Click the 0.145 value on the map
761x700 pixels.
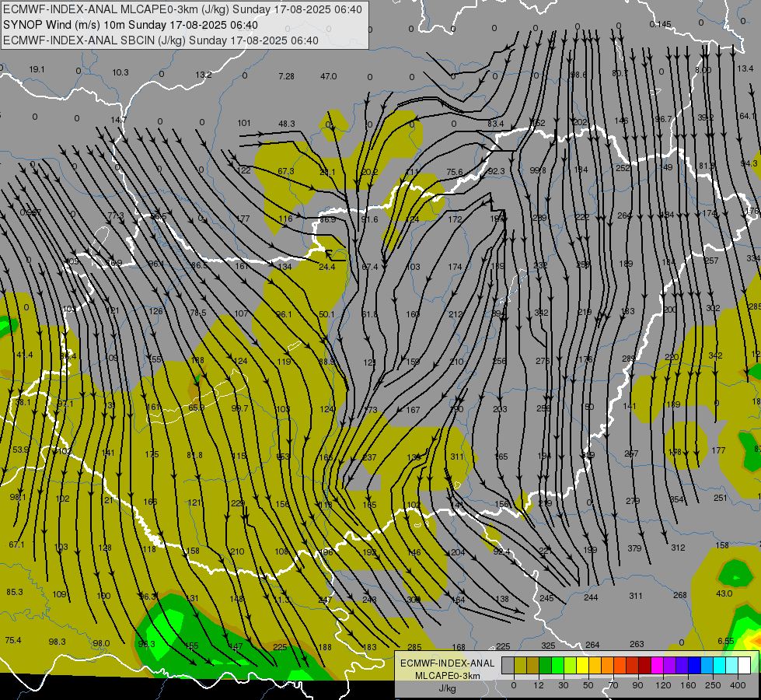[x=660, y=24]
